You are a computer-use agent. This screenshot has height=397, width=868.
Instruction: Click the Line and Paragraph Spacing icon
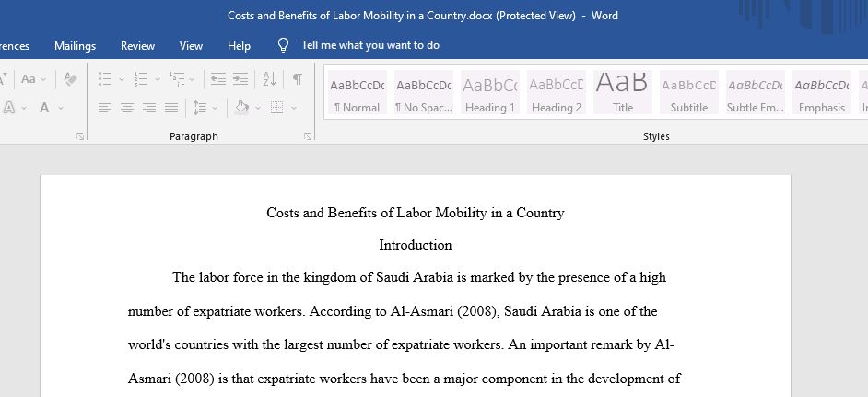200,108
